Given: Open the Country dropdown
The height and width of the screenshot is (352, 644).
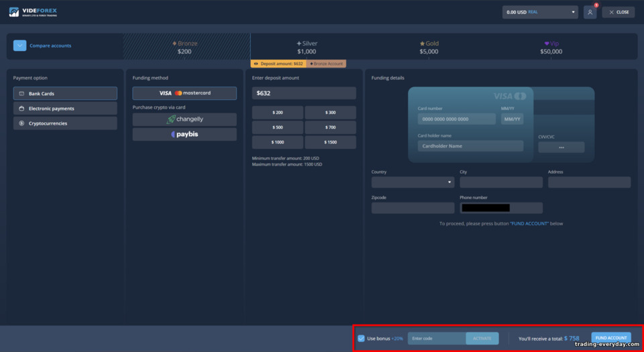Looking at the screenshot, I should (x=413, y=182).
